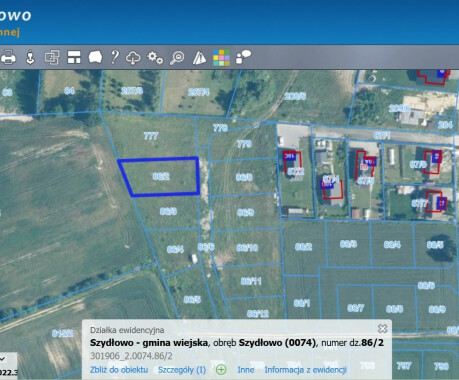Click parcel label 86/8
This screenshot has width=459, height=380.
pos(244,177)
